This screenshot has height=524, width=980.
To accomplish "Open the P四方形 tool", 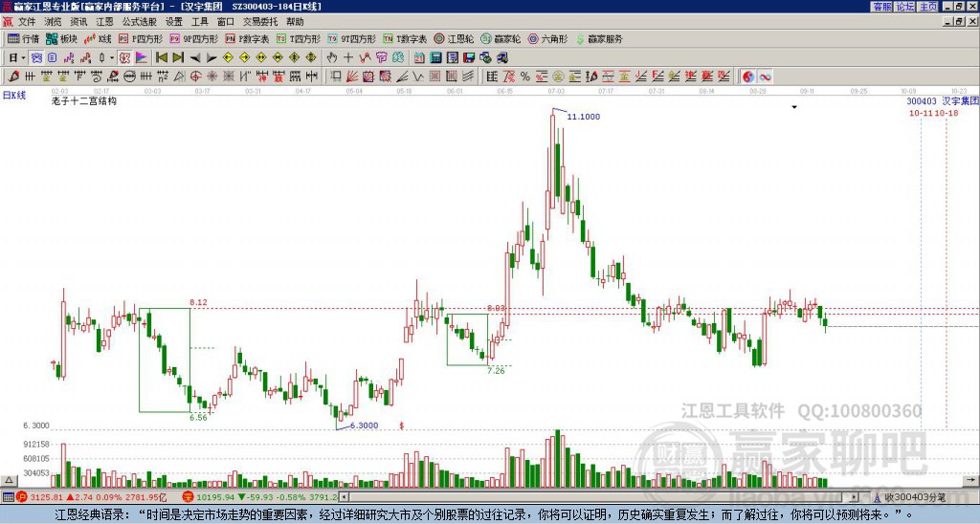I will [x=141, y=38].
